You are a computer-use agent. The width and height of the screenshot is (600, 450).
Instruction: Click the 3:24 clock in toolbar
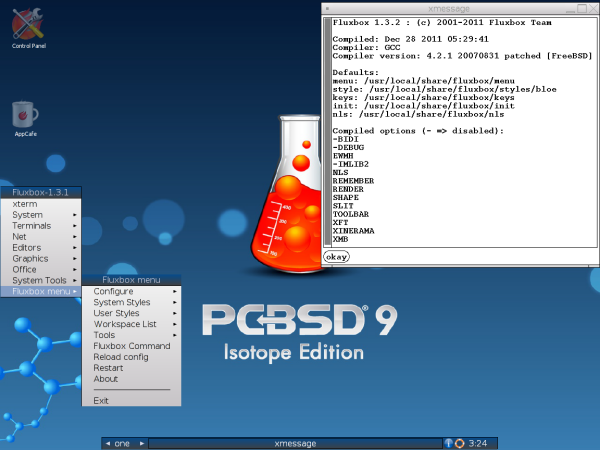tap(478, 443)
